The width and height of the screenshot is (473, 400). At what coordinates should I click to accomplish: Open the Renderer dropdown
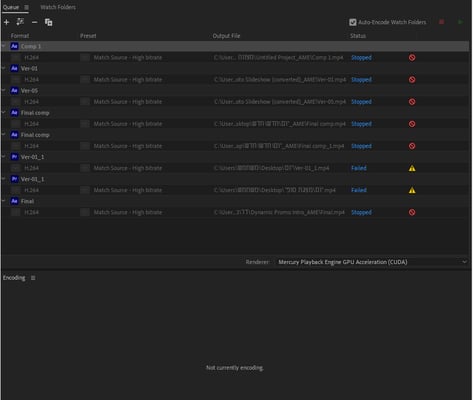coord(371,262)
